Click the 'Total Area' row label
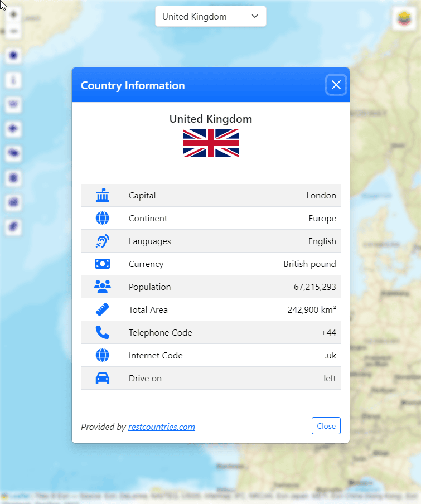The width and height of the screenshot is (421, 504). pyautogui.click(x=148, y=309)
